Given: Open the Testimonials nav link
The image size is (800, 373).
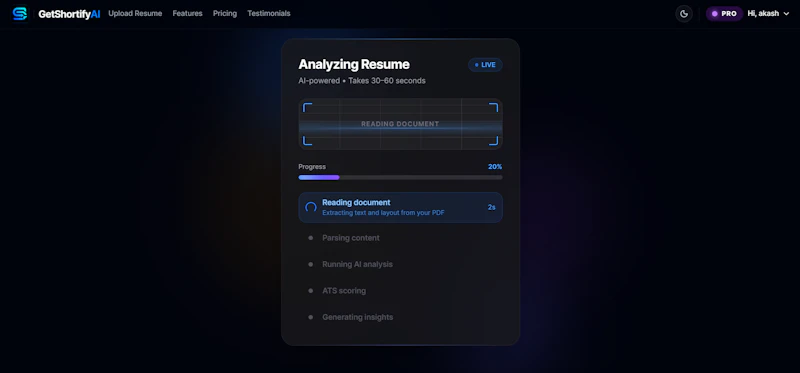Looking at the screenshot, I should pos(269,13).
